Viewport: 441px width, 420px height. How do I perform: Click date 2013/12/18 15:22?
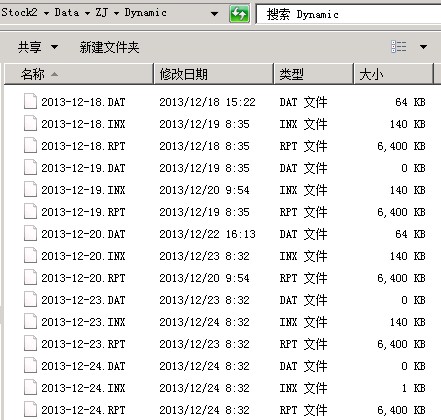(207, 102)
